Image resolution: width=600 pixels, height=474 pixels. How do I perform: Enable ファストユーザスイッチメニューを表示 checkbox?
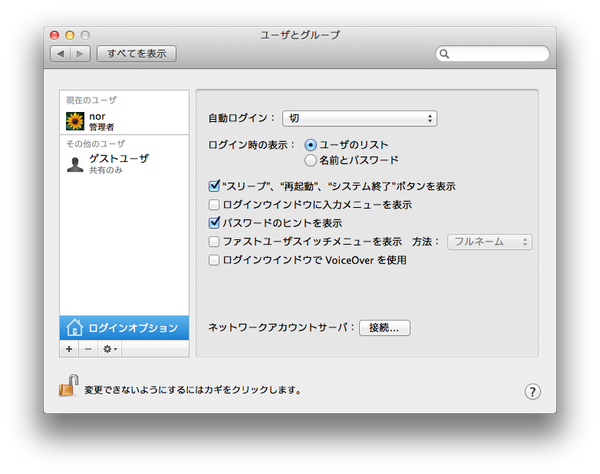214,241
